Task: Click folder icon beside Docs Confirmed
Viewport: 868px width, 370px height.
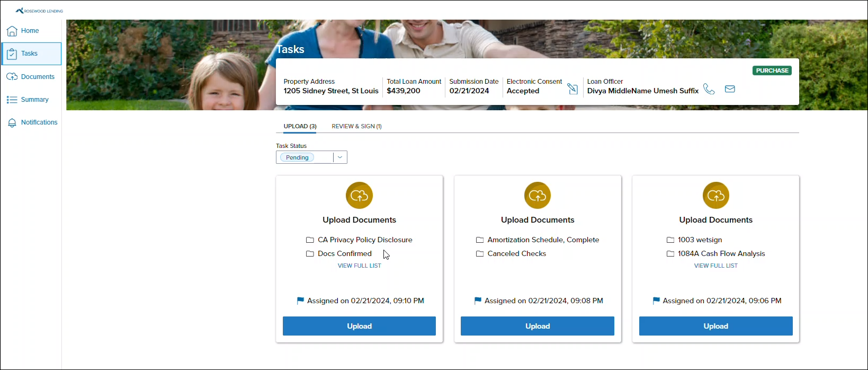Action: pos(310,254)
